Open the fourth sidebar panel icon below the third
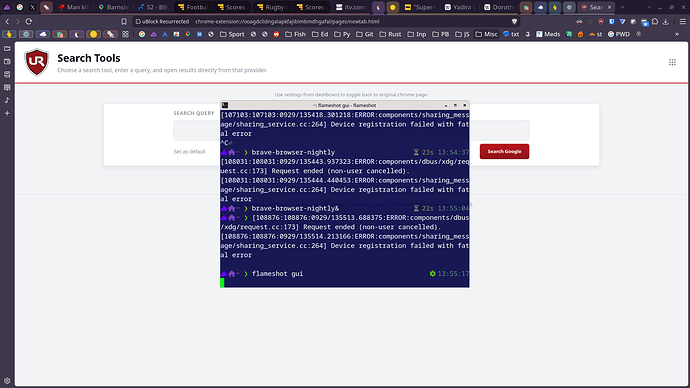Viewport: 690px width, 388px height. coord(7,87)
